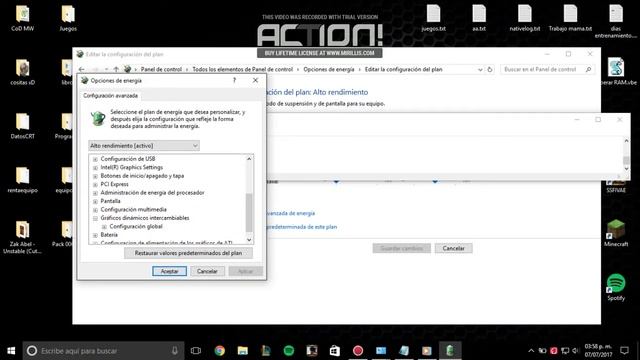
Task: Expand the Batería node
Action: pyautogui.click(x=95, y=235)
